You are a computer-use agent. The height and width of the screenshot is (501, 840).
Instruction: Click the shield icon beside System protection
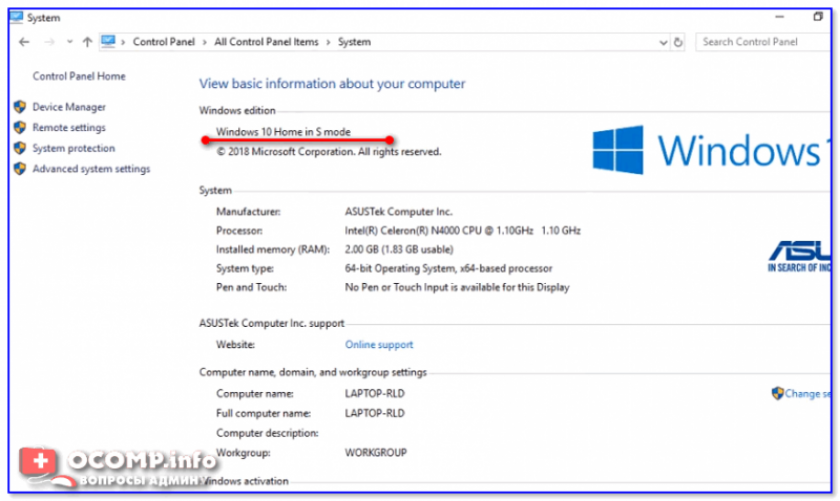tap(20, 148)
